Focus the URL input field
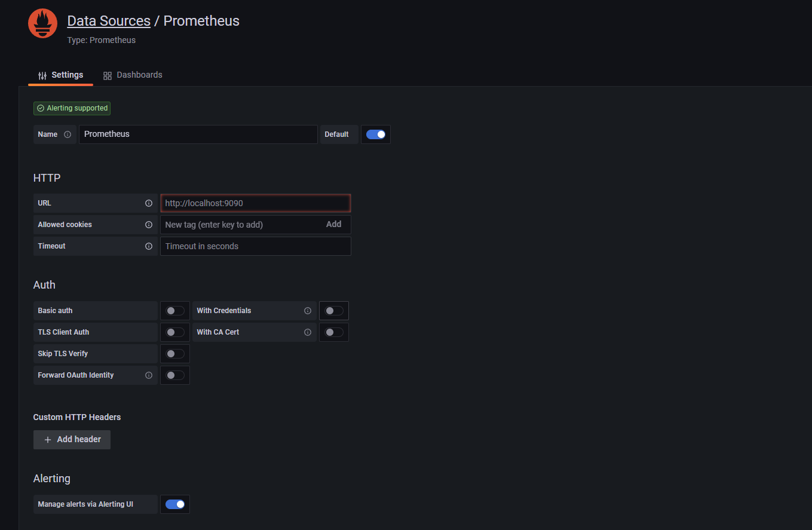 pyautogui.click(x=256, y=203)
